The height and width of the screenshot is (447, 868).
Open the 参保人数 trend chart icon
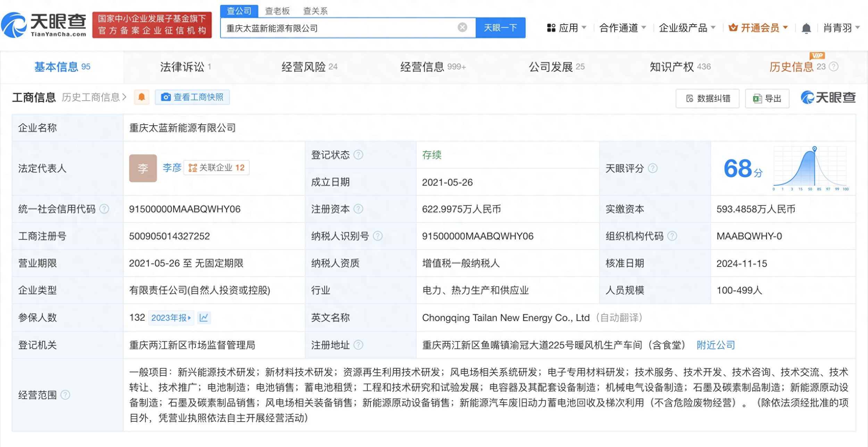point(204,318)
